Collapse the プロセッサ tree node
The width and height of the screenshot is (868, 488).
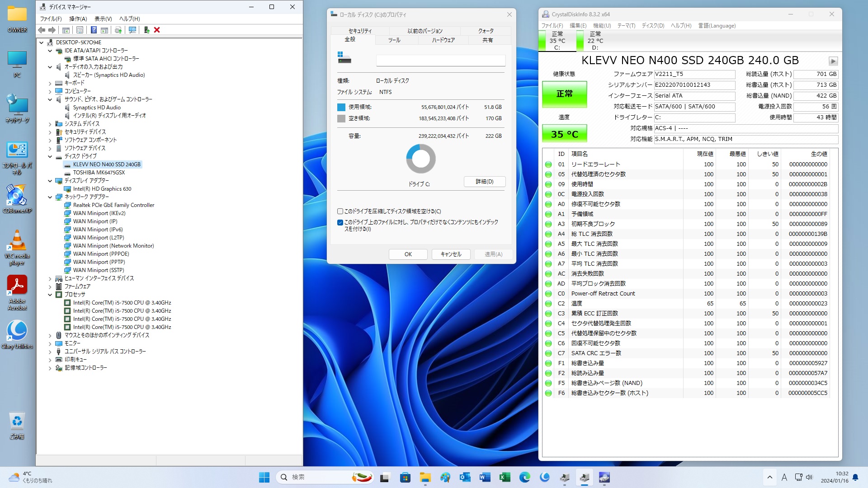pyautogui.click(x=50, y=295)
